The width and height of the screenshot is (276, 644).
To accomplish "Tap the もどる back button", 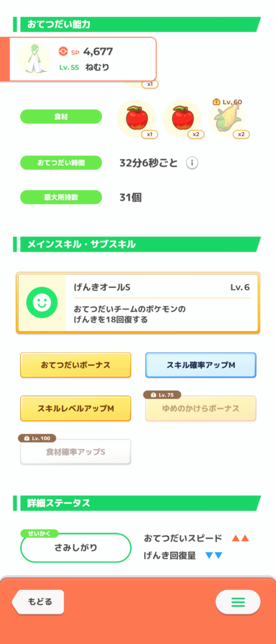I will [x=38, y=602].
